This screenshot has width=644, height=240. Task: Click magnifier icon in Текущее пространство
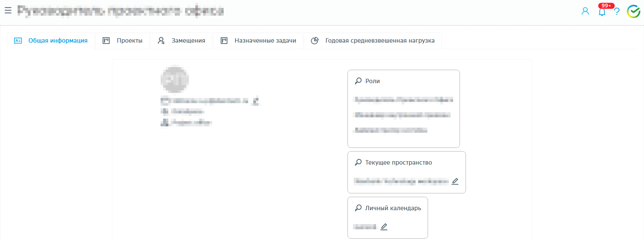point(358,162)
